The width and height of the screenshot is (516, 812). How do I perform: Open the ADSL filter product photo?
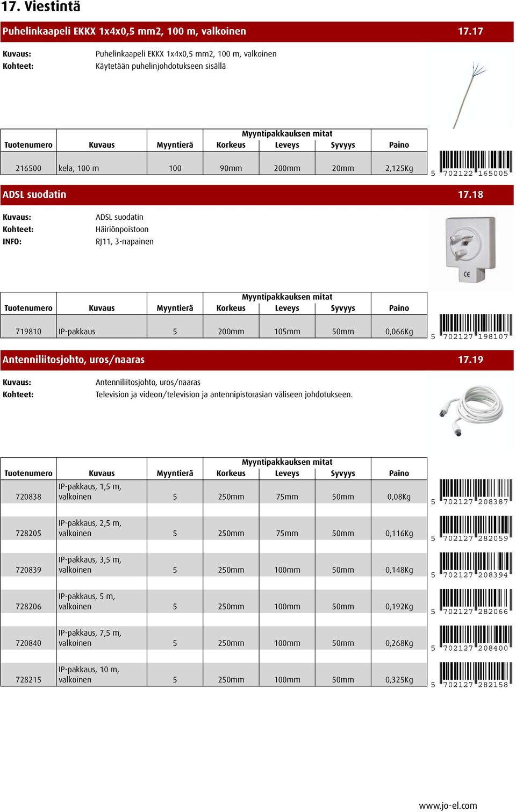tap(470, 248)
